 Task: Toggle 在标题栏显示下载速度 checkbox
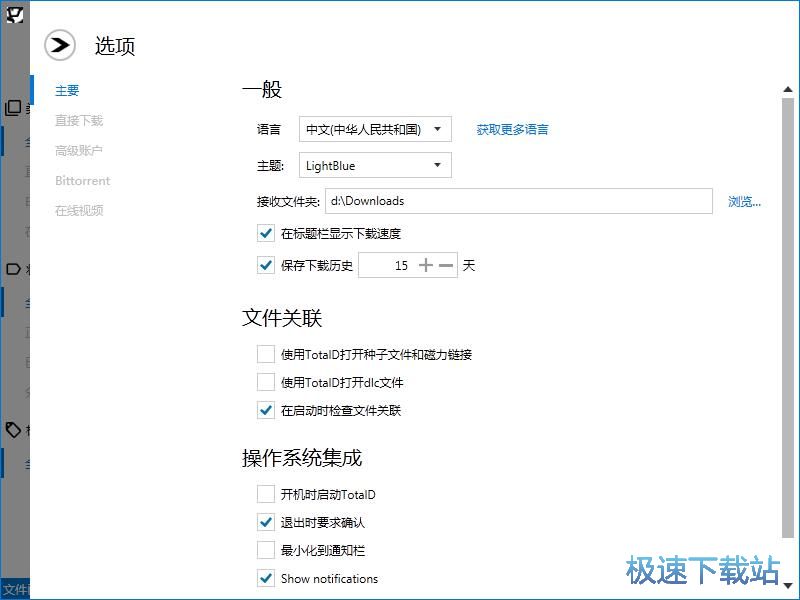point(266,234)
